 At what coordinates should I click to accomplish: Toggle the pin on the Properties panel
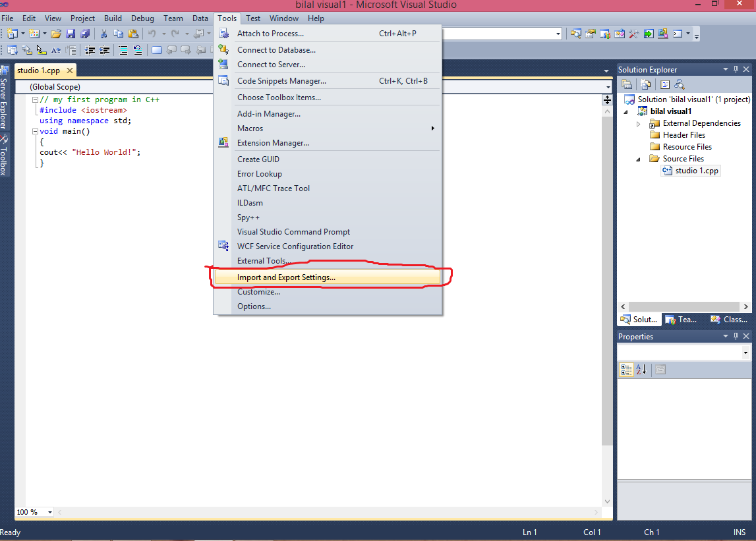pyautogui.click(x=735, y=336)
